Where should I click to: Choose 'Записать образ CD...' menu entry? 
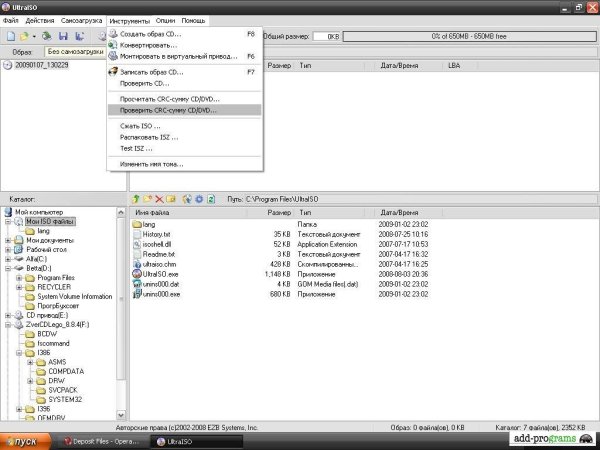(185, 72)
